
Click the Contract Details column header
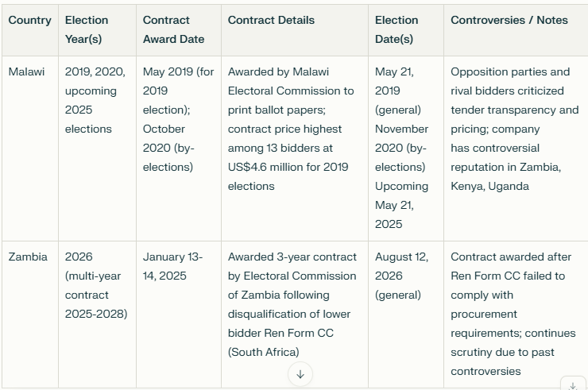pyautogui.click(x=271, y=20)
